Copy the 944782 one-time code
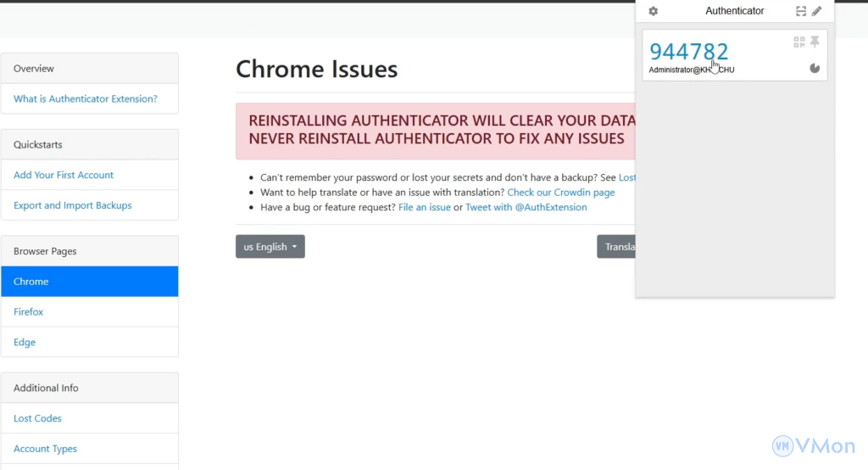 (688, 52)
